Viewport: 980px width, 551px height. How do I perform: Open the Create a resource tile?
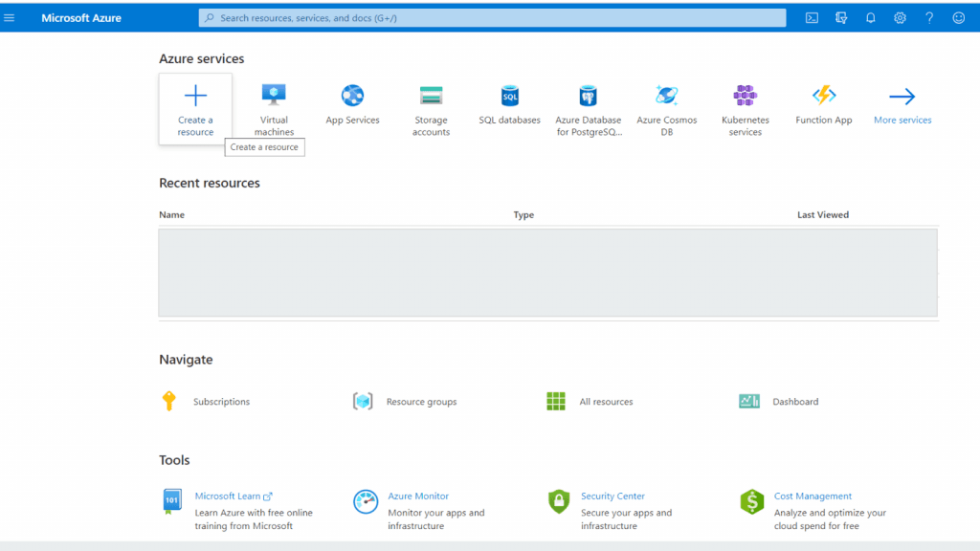(195, 107)
